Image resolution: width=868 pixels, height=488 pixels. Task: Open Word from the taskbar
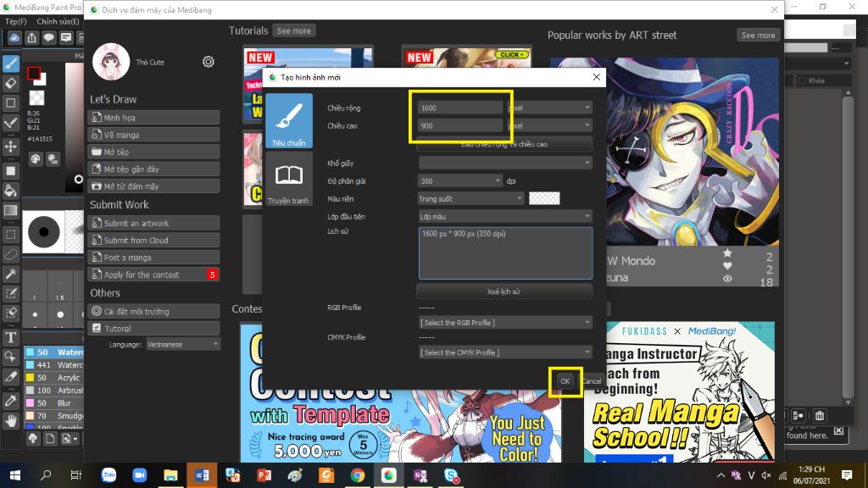click(x=202, y=475)
